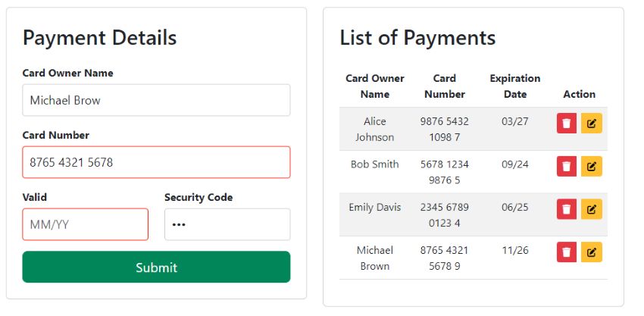
Task: Select Alice Johnson name cell in table
Action: pos(374,129)
